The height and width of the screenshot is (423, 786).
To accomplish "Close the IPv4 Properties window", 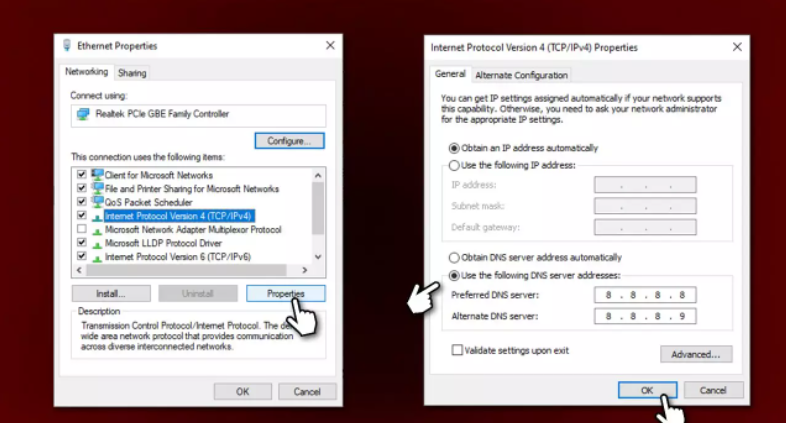I will [737, 47].
